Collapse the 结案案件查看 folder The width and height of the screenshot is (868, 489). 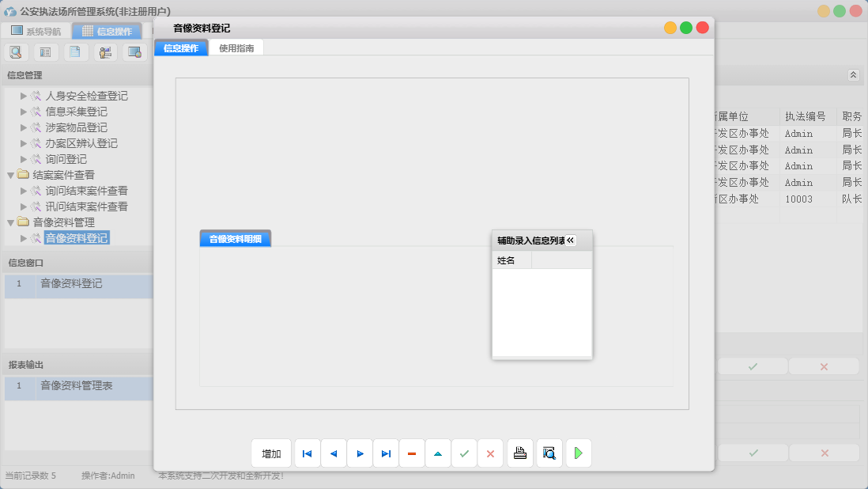pos(10,175)
